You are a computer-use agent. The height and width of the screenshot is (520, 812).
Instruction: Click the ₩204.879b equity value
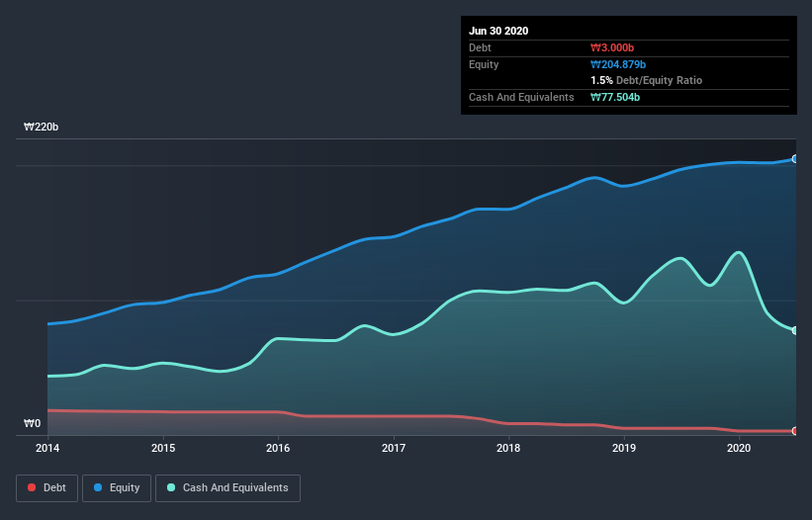[618, 64]
